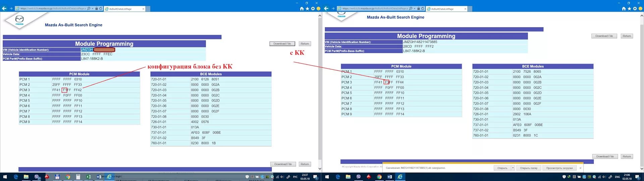Viewport: 644px width, 181px height.
Task: Open Start menu on left taskbar
Action: pyautogui.click(x=5, y=177)
